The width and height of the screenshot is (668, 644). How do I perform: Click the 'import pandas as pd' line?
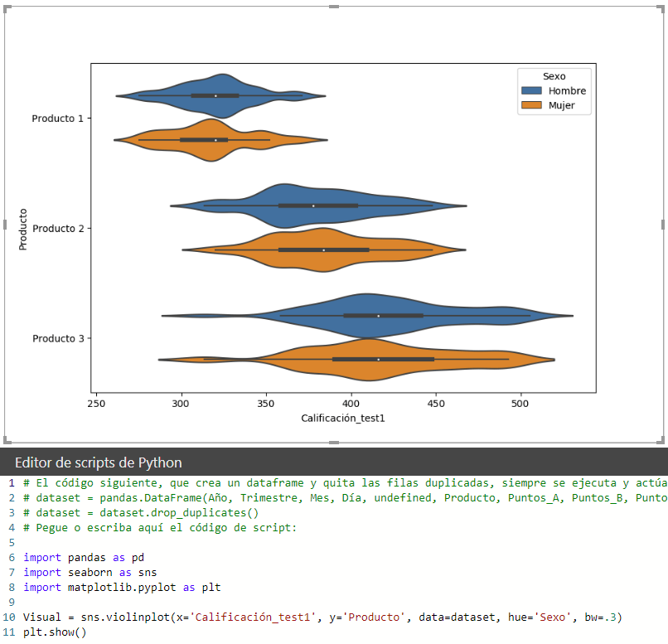click(x=84, y=558)
